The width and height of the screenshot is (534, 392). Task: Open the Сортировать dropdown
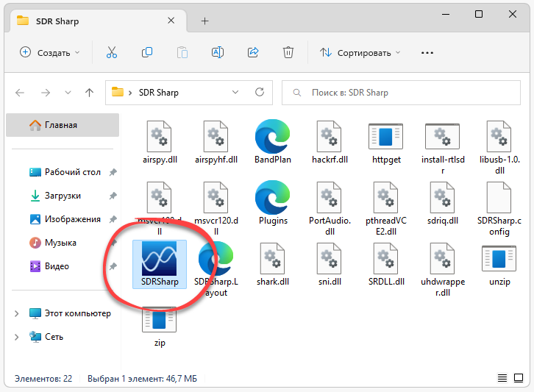[360, 52]
